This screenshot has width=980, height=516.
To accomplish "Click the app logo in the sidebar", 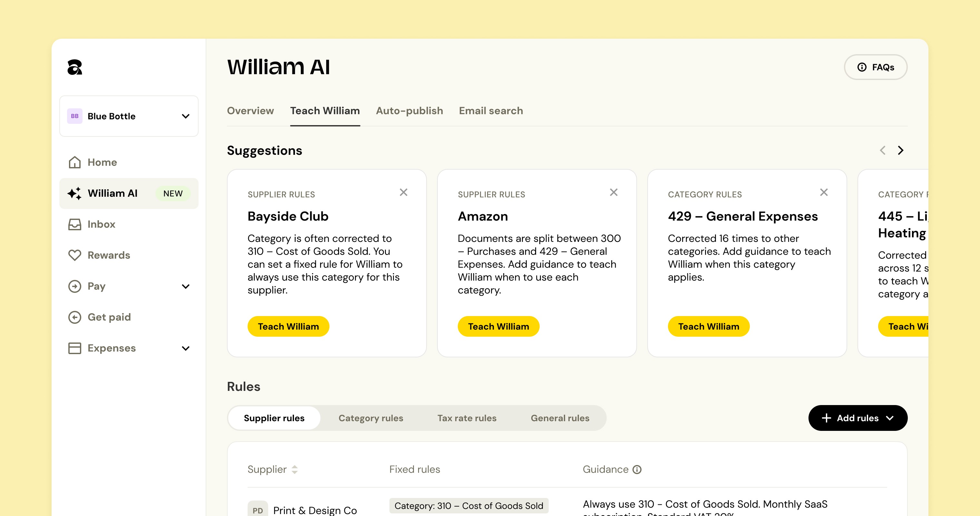I will (x=74, y=67).
